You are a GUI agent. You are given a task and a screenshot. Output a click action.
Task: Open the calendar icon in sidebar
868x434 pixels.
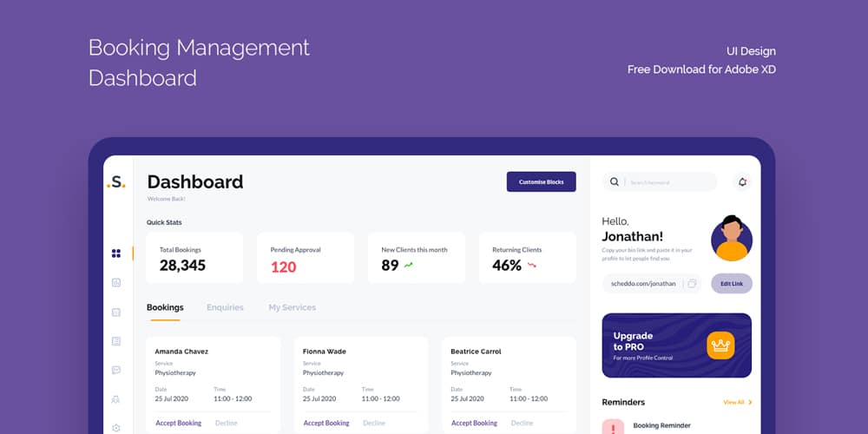pyautogui.click(x=116, y=312)
